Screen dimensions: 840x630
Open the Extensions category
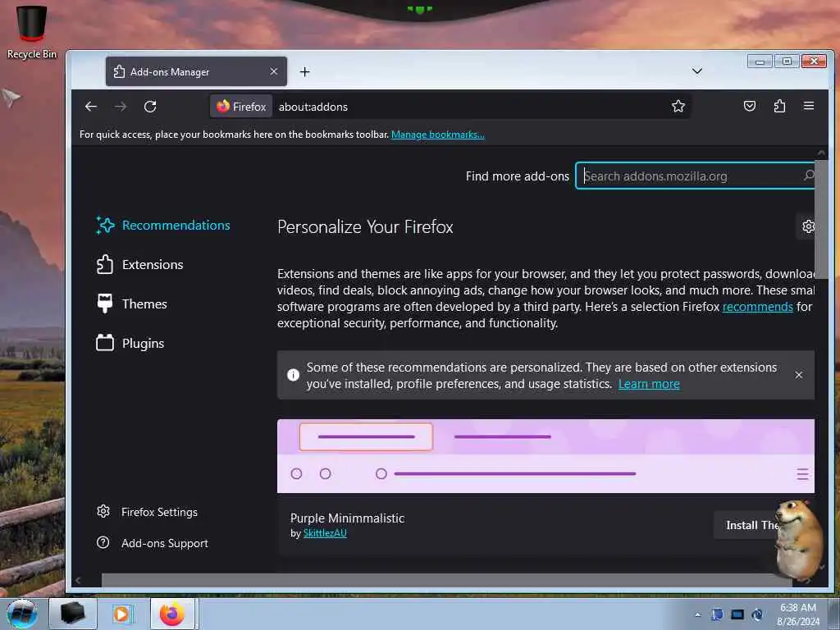[x=139, y=265]
